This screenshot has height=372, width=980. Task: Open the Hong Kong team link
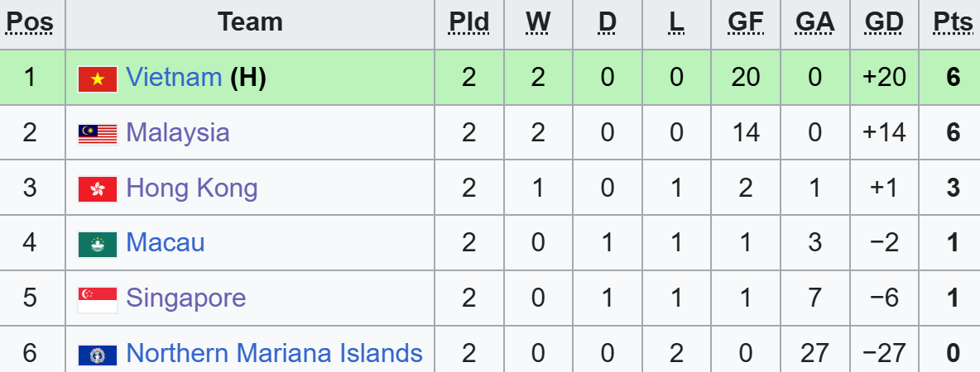191,188
